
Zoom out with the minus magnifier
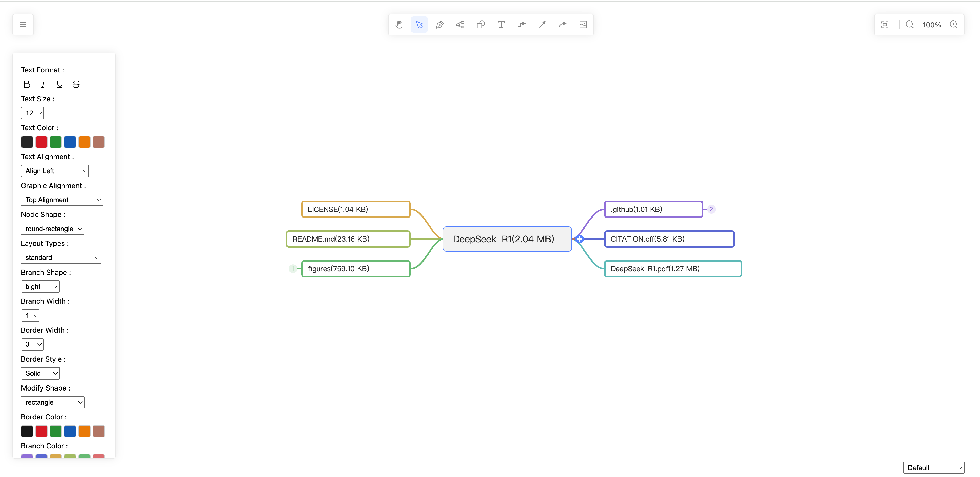click(x=910, y=25)
